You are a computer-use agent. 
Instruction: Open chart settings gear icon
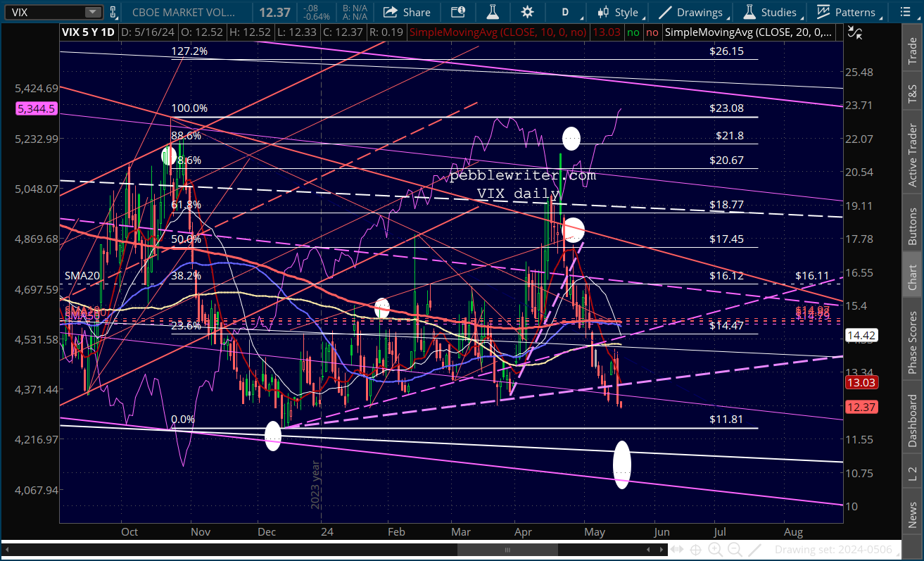coord(527,12)
